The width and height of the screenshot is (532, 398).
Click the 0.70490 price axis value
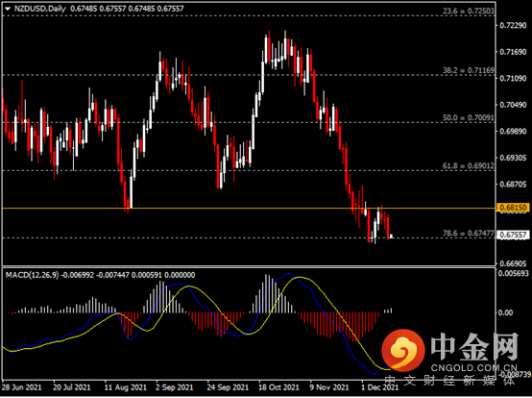pyautogui.click(x=513, y=105)
